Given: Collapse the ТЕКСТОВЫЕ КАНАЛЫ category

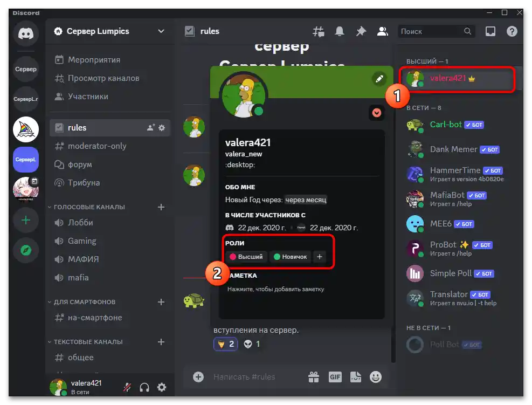Looking at the screenshot, I should (x=88, y=342).
